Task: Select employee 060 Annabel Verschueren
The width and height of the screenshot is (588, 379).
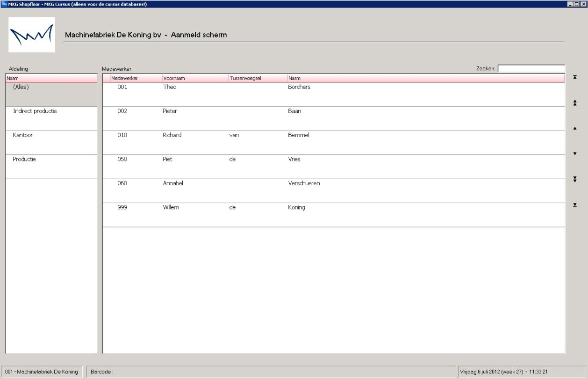Action: click(x=334, y=191)
